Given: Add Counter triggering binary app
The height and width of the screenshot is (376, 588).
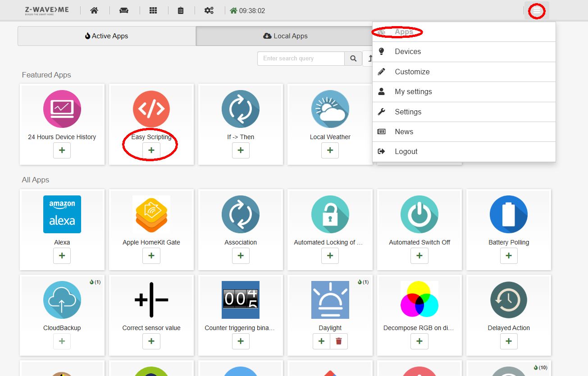Looking at the screenshot, I should [x=241, y=341].
